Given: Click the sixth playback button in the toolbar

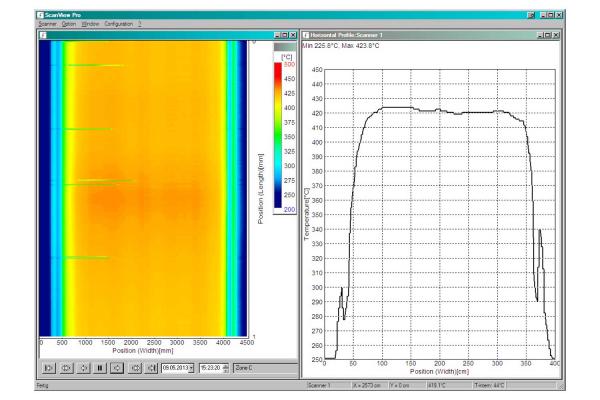Looking at the screenshot, I should click(134, 368).
